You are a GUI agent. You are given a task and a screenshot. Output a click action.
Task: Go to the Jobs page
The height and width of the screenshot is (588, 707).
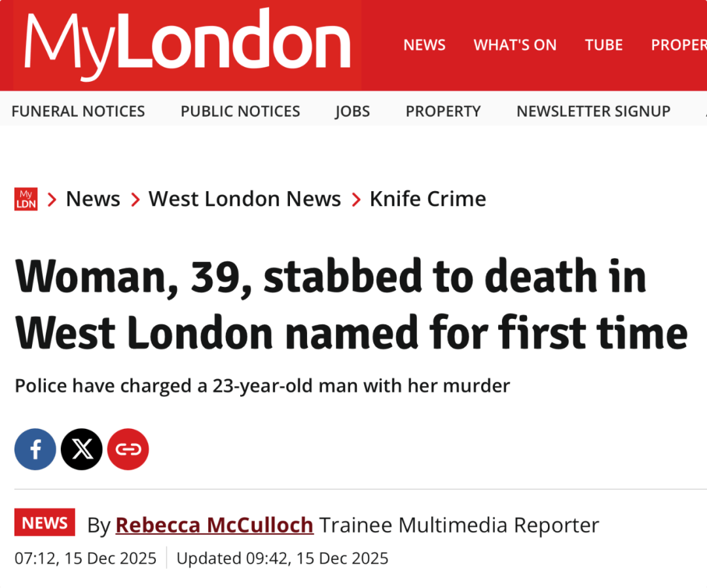click(352, 111)
